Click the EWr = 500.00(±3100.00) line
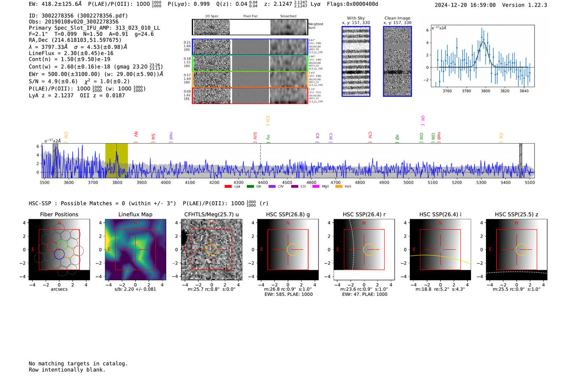 pos(96,74)
